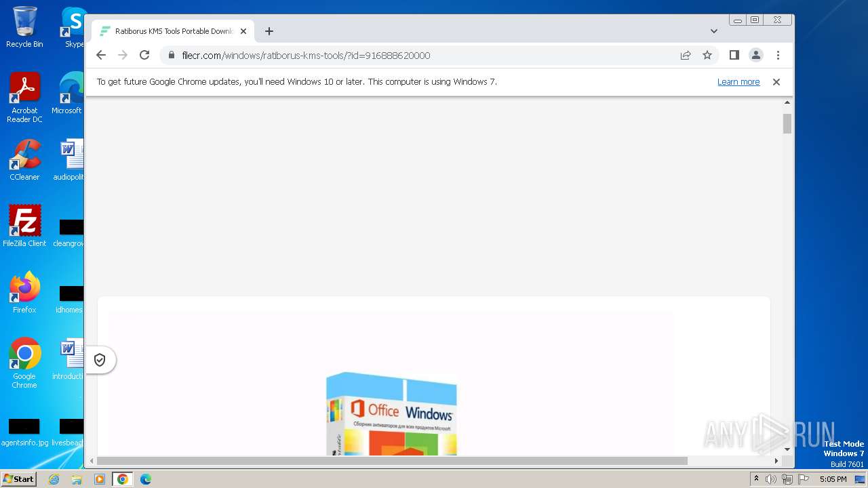
Task: Open the Windows Start menu
Action: click(x=19, y=479)
